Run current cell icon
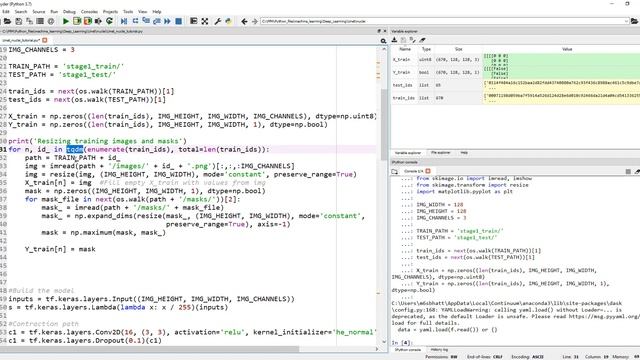Image resolution: width=640 pixels, height=360 pixels. [77, 21]
